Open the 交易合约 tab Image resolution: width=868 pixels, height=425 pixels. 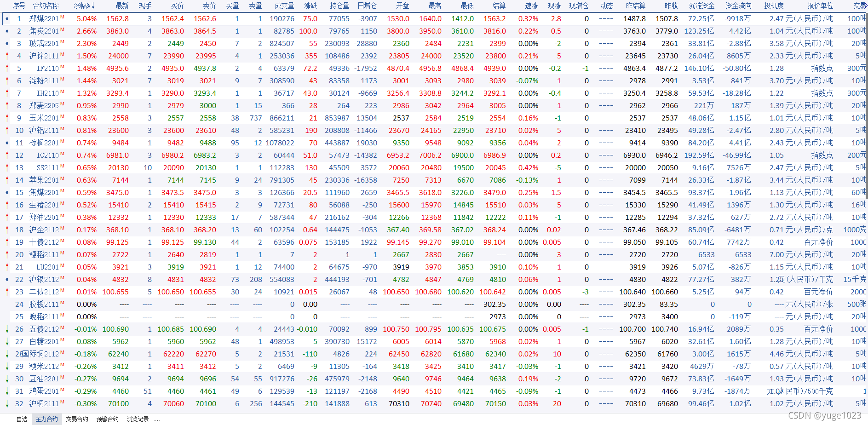click(x=77, y=419)
